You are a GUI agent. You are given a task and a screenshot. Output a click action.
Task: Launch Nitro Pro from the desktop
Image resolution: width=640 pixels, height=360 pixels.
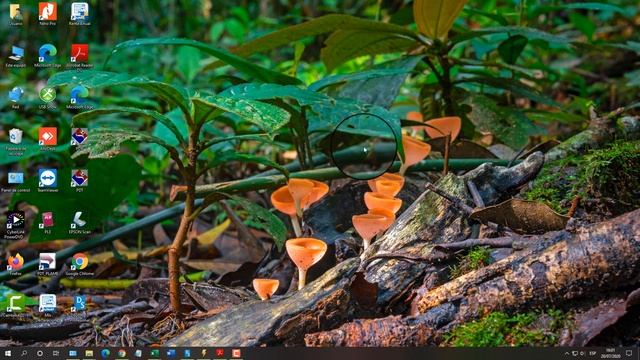(x=48, y=14)
